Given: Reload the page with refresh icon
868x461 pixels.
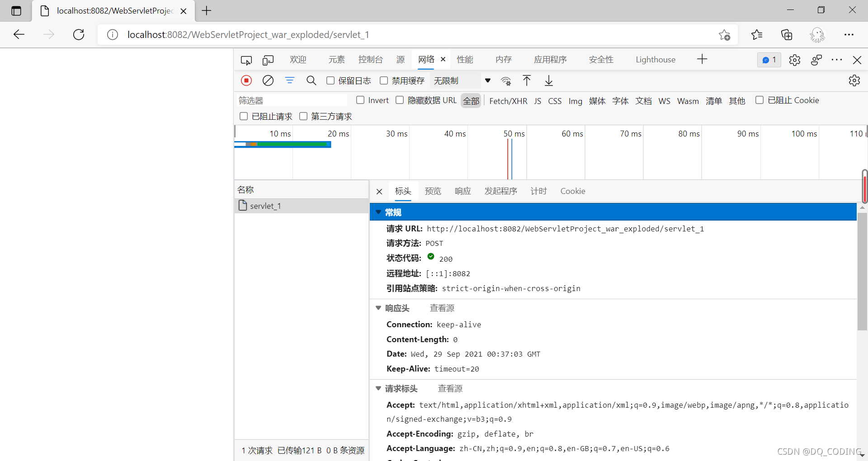Looking at the screenshot, I should (x=79, y=34).
